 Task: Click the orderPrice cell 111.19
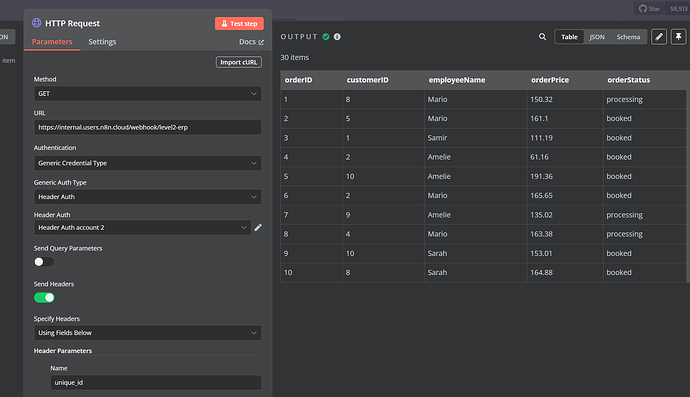[565, 138]
